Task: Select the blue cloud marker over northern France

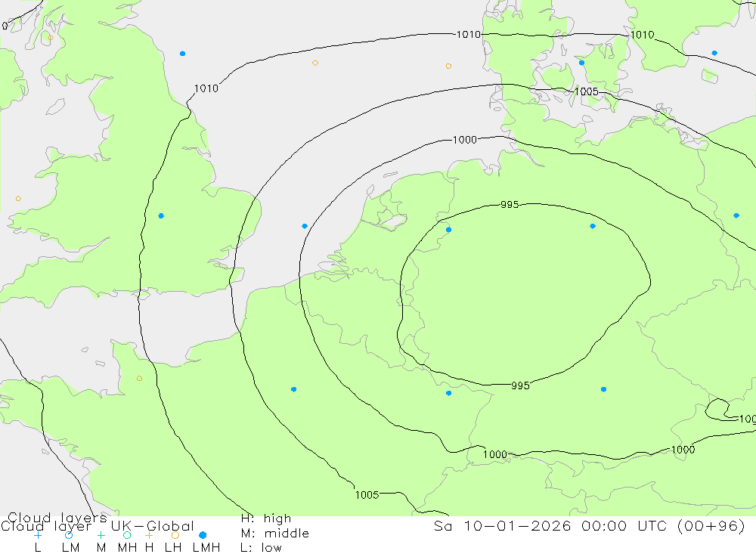Action: 293,389
